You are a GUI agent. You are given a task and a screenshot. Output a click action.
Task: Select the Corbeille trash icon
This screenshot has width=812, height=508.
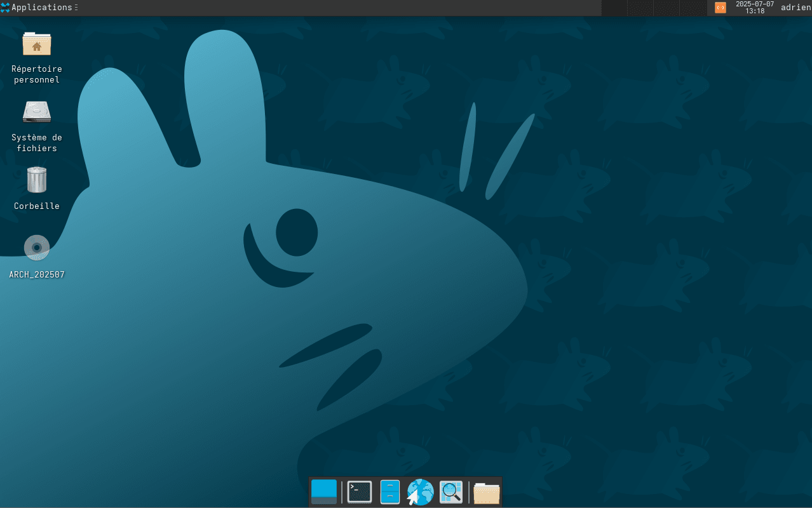37,180
